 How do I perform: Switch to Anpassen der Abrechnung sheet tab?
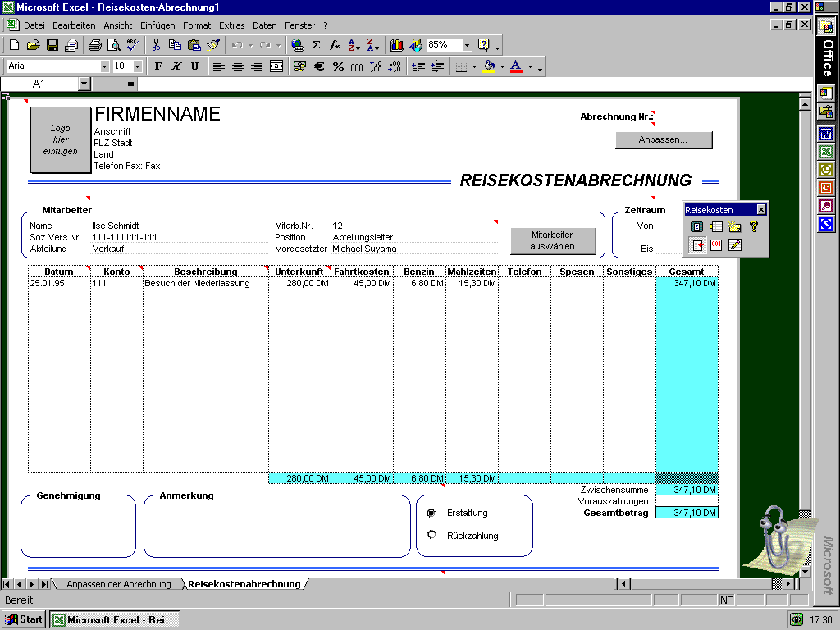pos(118,584)
